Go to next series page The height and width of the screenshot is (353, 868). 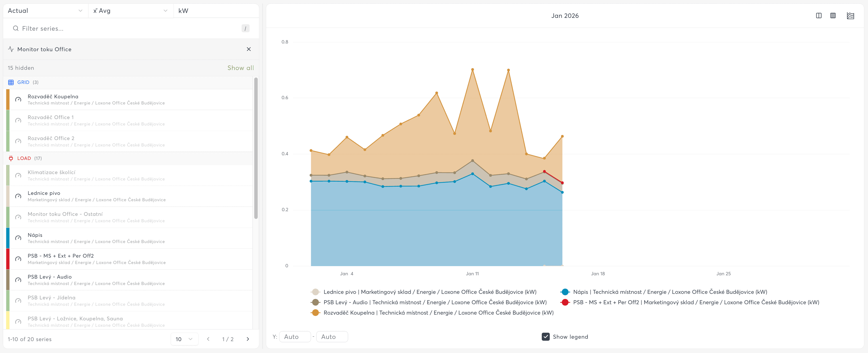pyautogui.click(x=248, y=339)
